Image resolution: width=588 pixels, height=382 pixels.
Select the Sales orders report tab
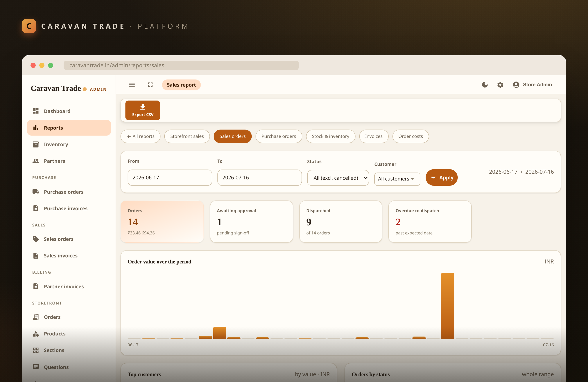click(x=232, y=136)
